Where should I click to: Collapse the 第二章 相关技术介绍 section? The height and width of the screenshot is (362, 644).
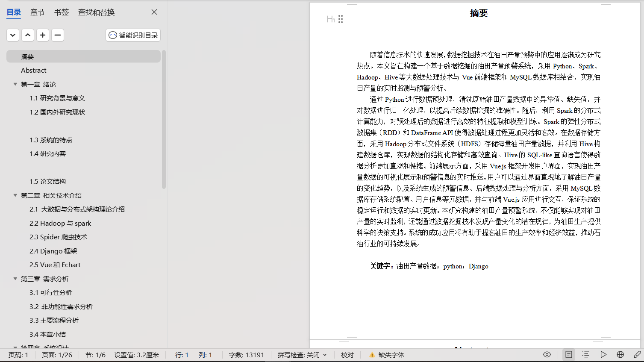click(15, 195)
